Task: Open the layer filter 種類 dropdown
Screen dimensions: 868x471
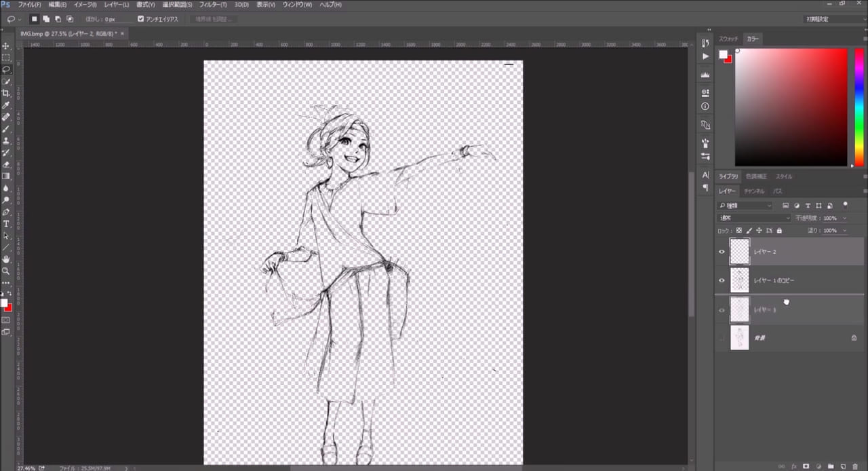Action: tap(746, 206)
